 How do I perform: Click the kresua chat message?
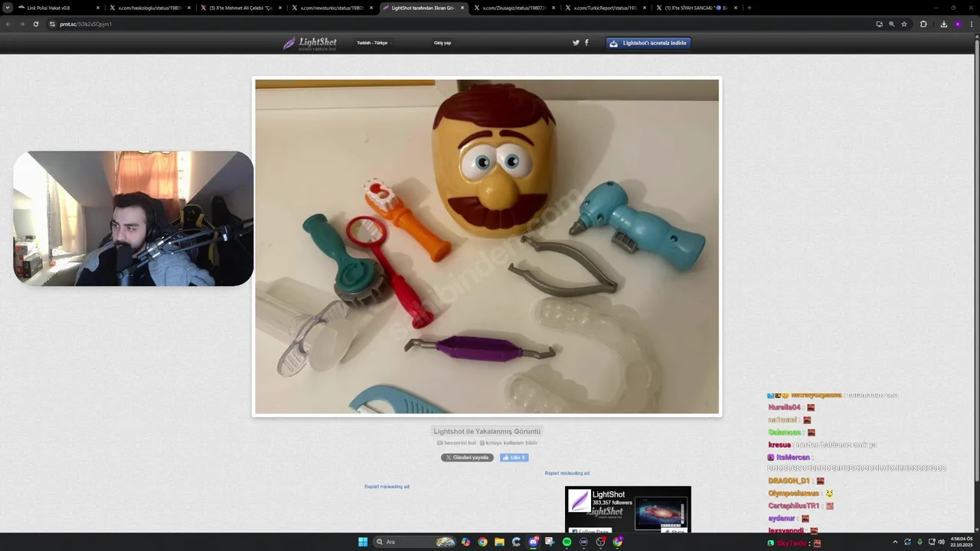click(822, 445)
